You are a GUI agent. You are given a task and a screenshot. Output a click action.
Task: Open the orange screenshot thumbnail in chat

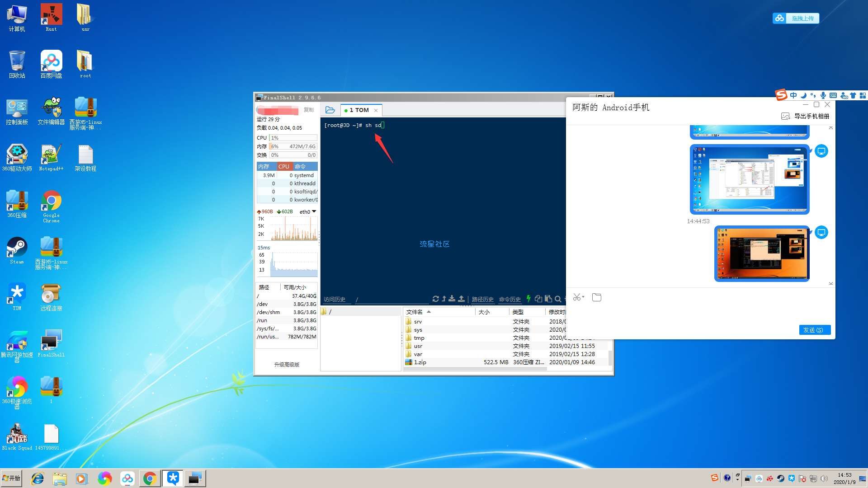(762, 253)
